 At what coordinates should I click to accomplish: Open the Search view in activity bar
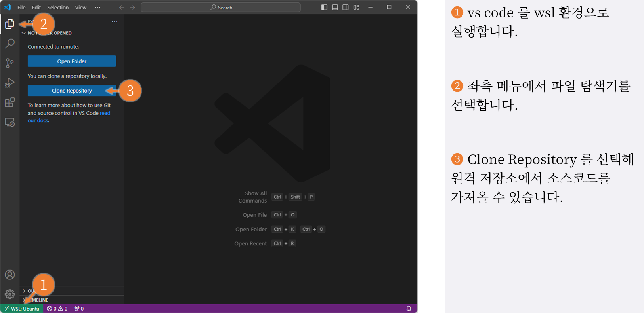point(10,43)
